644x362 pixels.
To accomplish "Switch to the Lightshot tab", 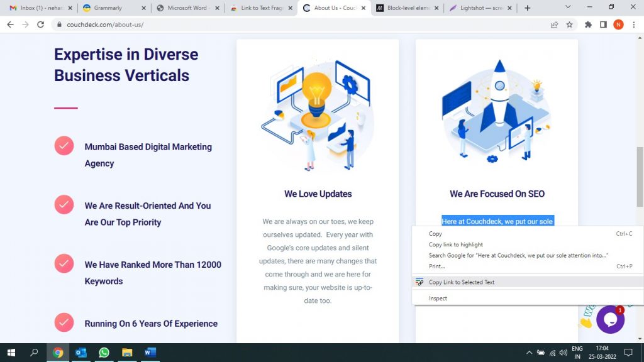I will coord(480,8).
